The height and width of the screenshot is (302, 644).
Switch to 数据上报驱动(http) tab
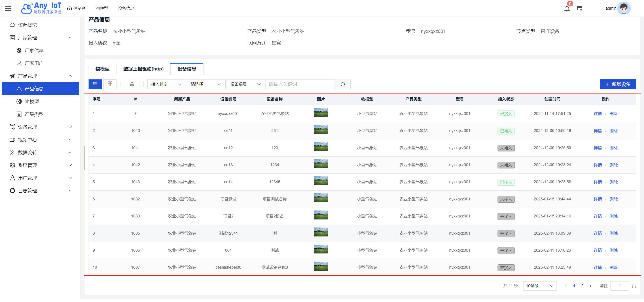tap(143, 69)
